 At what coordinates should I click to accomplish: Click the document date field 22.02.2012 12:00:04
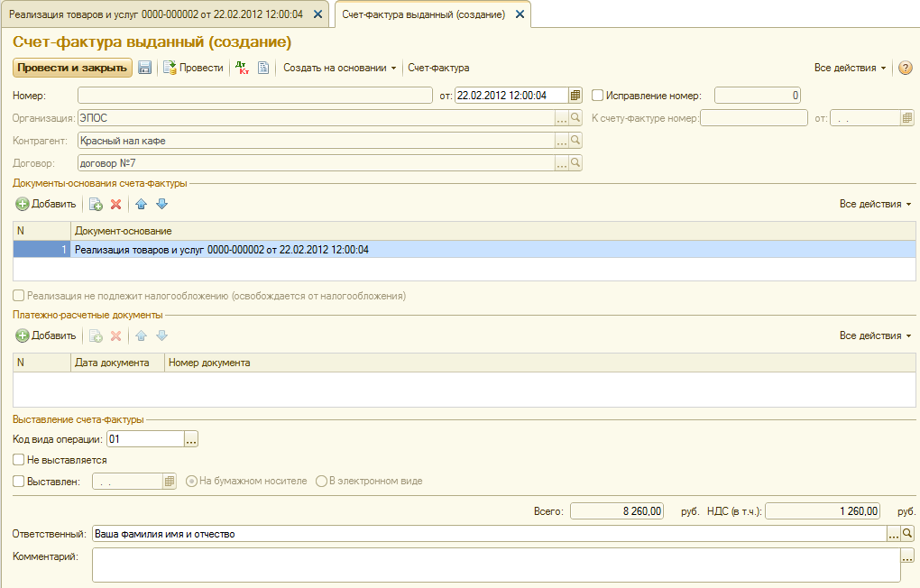coord(511,95)
